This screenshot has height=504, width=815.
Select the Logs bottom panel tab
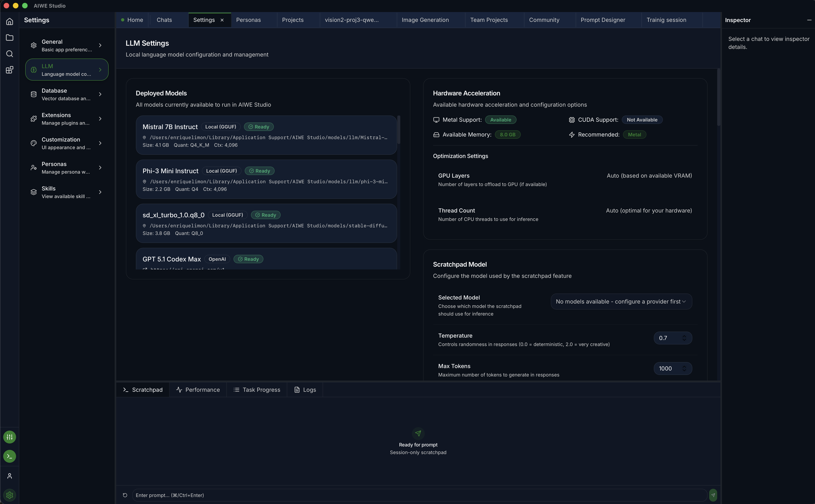tap(305, 390)
